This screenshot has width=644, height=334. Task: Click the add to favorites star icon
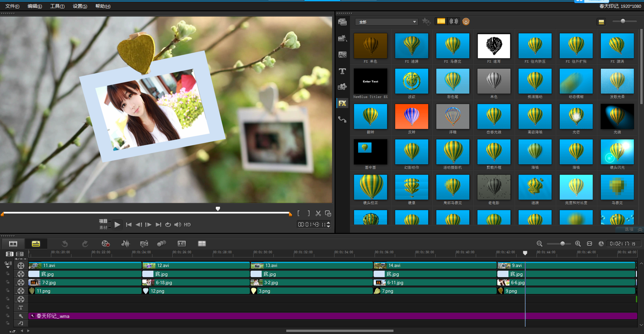pyautogui.click(x=426, y=22)
